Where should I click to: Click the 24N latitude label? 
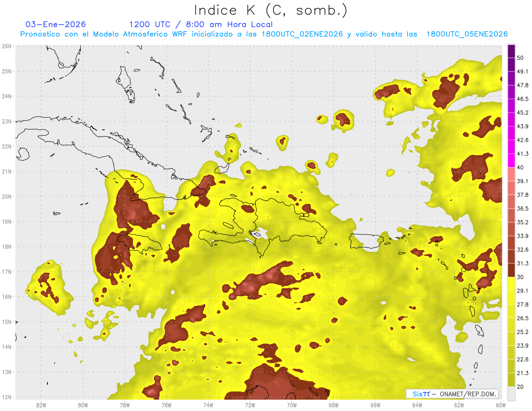[x=7, y=96]
